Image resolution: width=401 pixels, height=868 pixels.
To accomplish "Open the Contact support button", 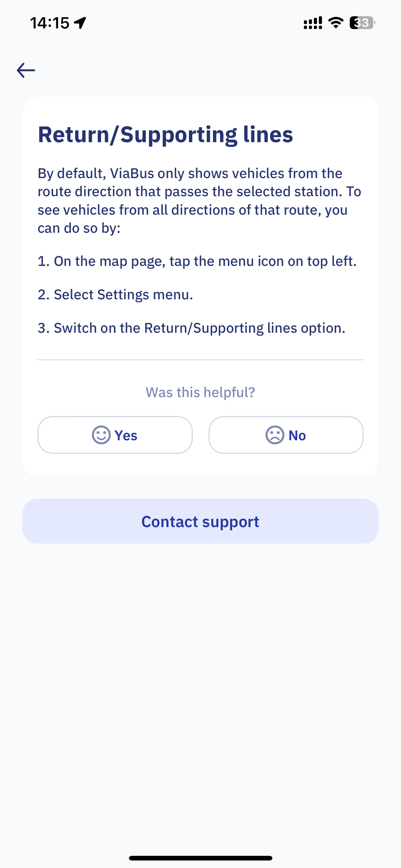I will click(200, 521).
